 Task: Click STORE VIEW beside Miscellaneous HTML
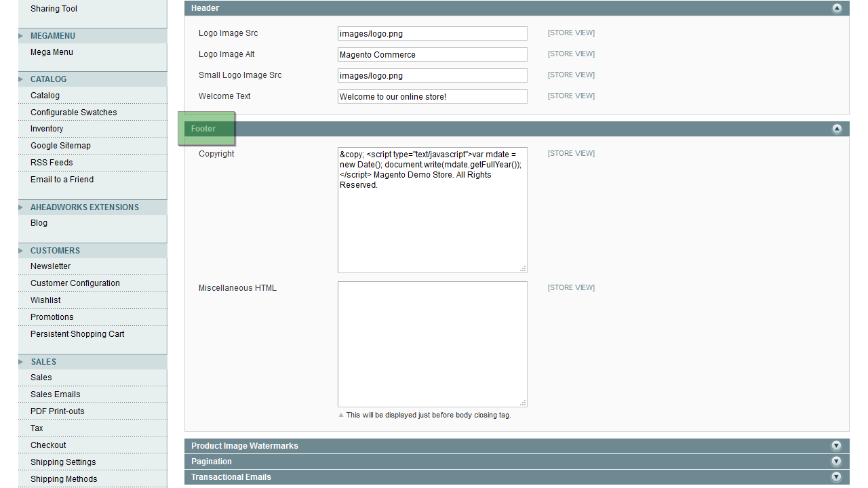[x=571, y=287]
